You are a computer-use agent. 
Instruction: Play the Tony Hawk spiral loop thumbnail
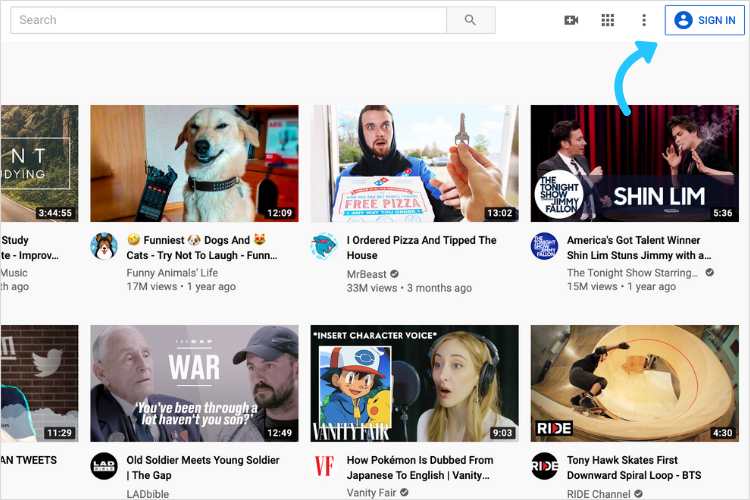point(635,383)
